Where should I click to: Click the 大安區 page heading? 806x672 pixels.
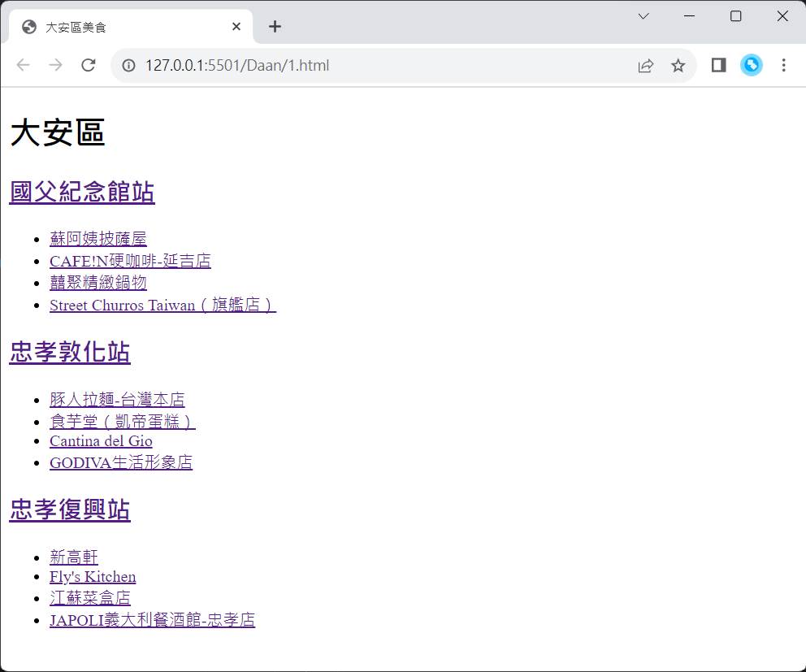(x=58, y=132)
